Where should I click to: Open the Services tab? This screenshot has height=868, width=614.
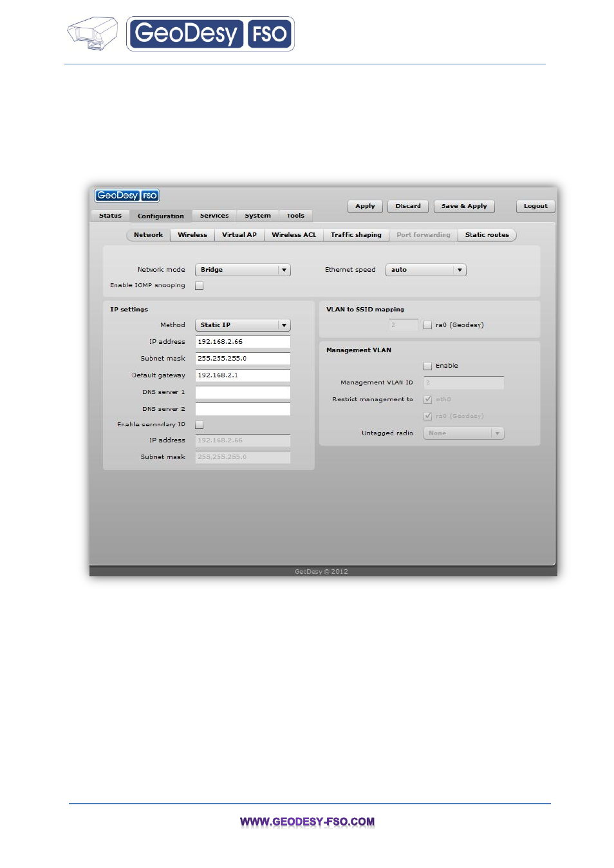click(x=214, y=216)
